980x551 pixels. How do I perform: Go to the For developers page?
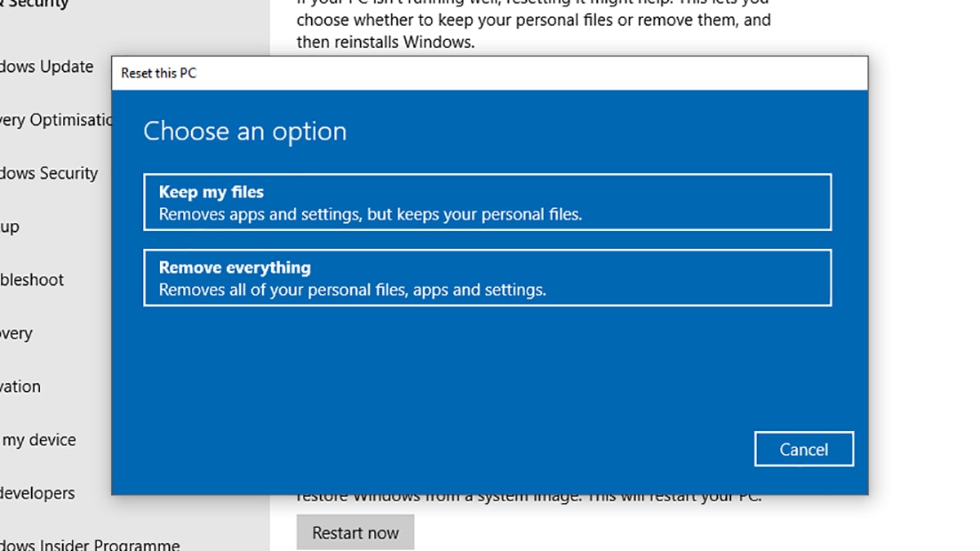coord(38,493)
